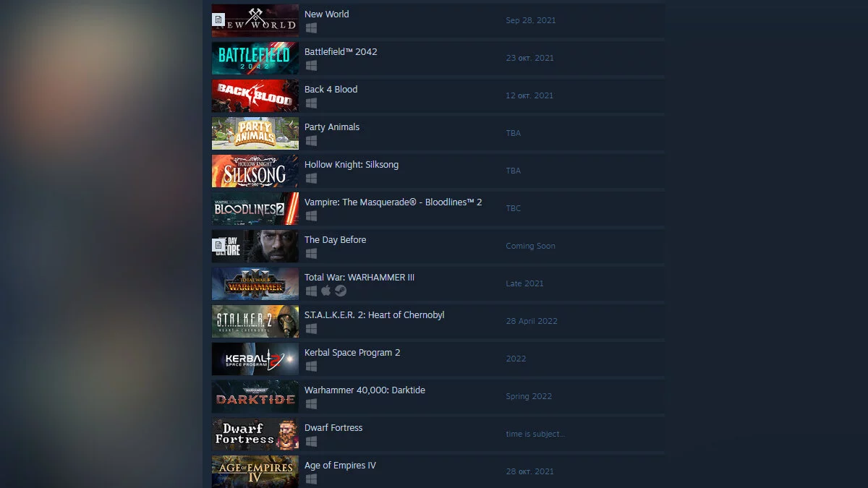The height and width of the screenshot is (488, 868).
Task: Click the Windows icon under Battlefield 2042
Action: click(x=311, y=65)
